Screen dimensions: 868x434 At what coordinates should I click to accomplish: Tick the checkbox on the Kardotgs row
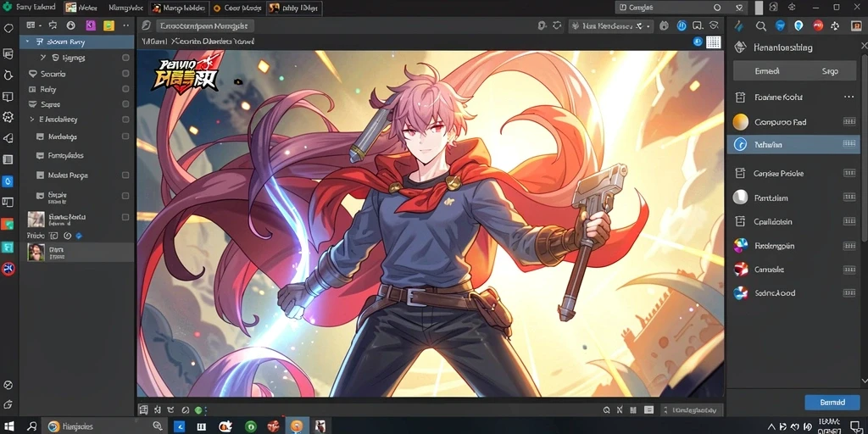point(125,136)
